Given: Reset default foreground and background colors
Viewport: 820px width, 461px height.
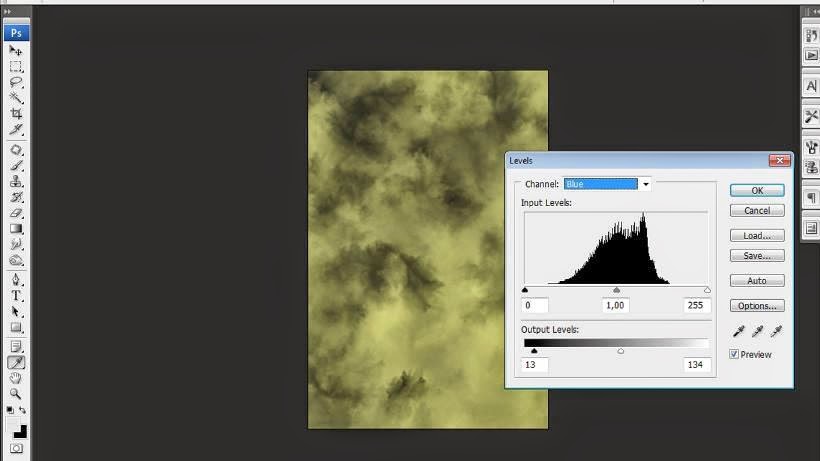Looking at the screenshot, I should (10, 410).
